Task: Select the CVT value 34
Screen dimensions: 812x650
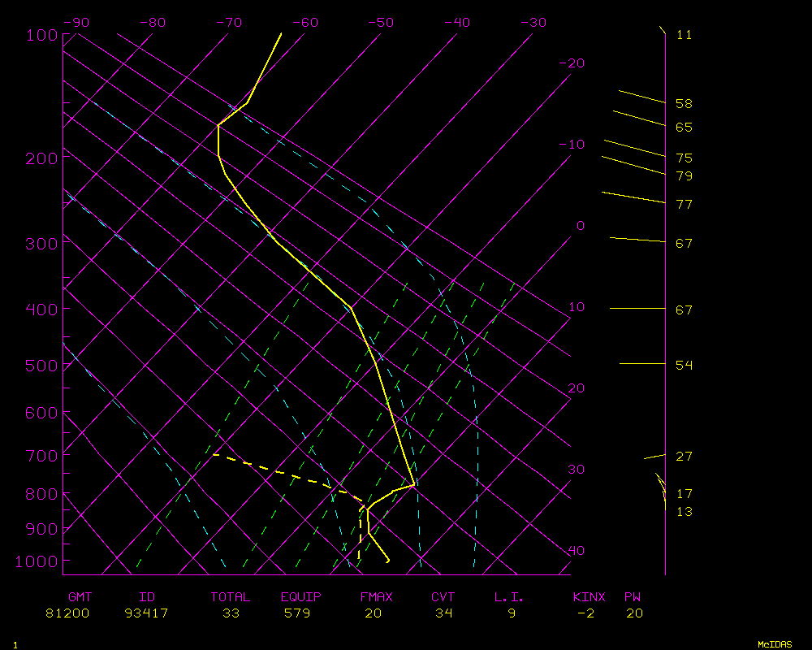Action: click(443, 613)
